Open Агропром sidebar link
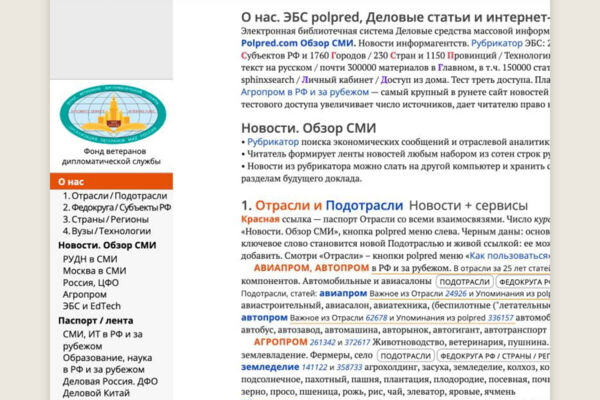Screen dimensions: 600x400 pyautogui.click(x=85, y=294)
